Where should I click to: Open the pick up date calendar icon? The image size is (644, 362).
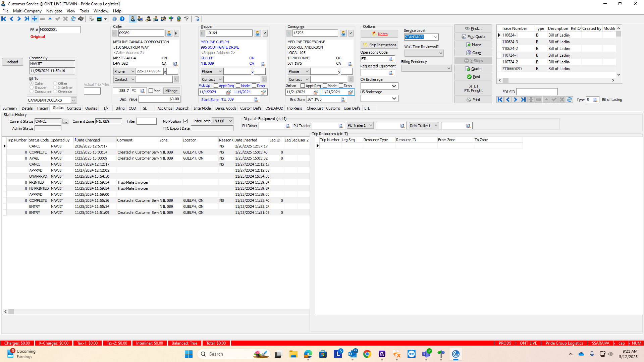228,92
